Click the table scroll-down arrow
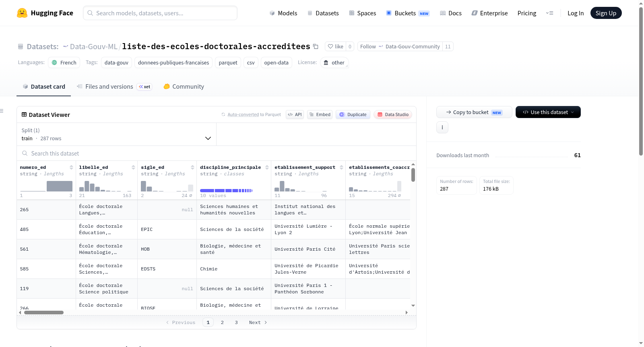644x347 pixels. (x=413, y=306)
